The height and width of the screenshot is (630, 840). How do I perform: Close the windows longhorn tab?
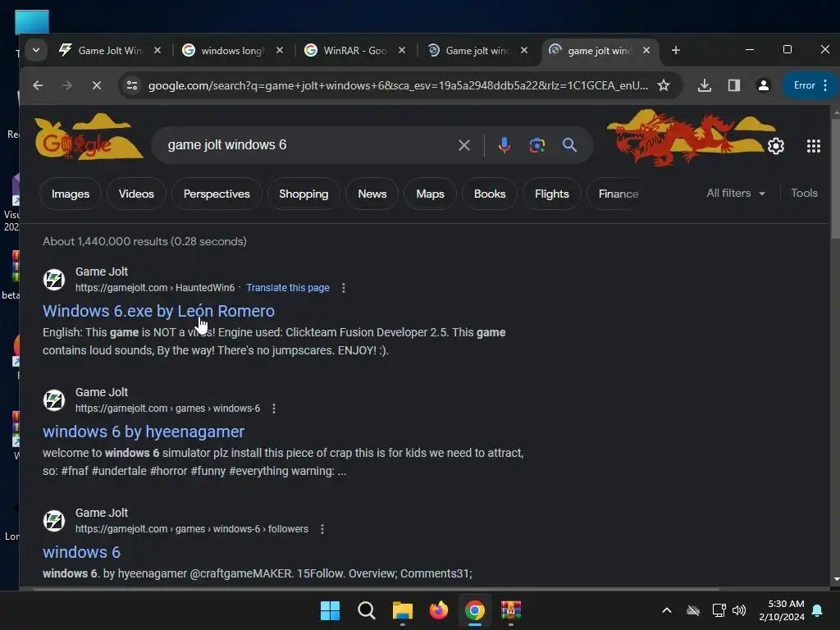(280, 50)
